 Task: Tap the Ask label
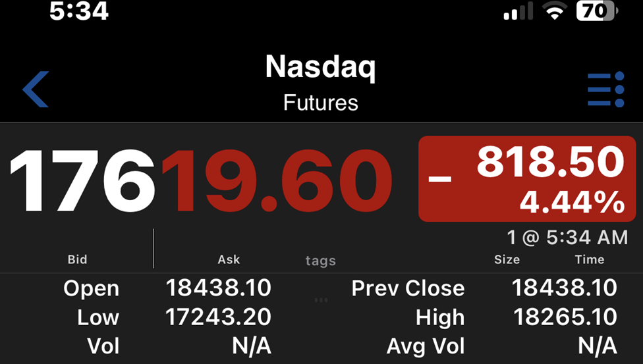click(229, 259)
